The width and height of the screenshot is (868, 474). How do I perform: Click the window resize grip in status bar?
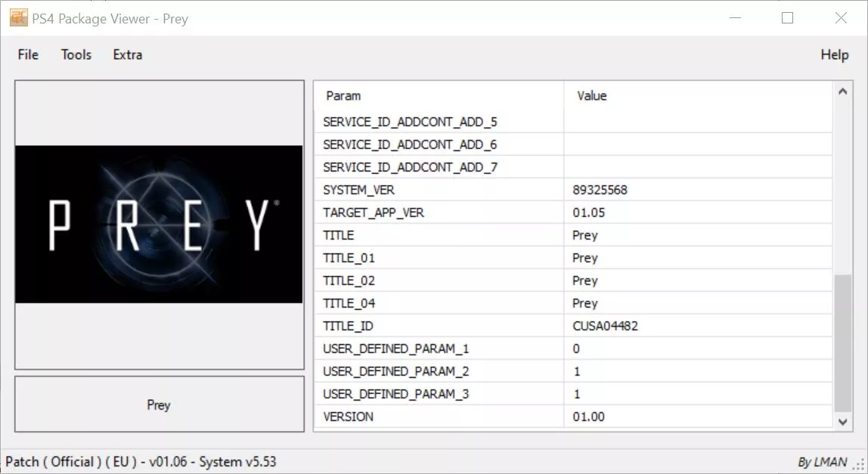(859, 465)
